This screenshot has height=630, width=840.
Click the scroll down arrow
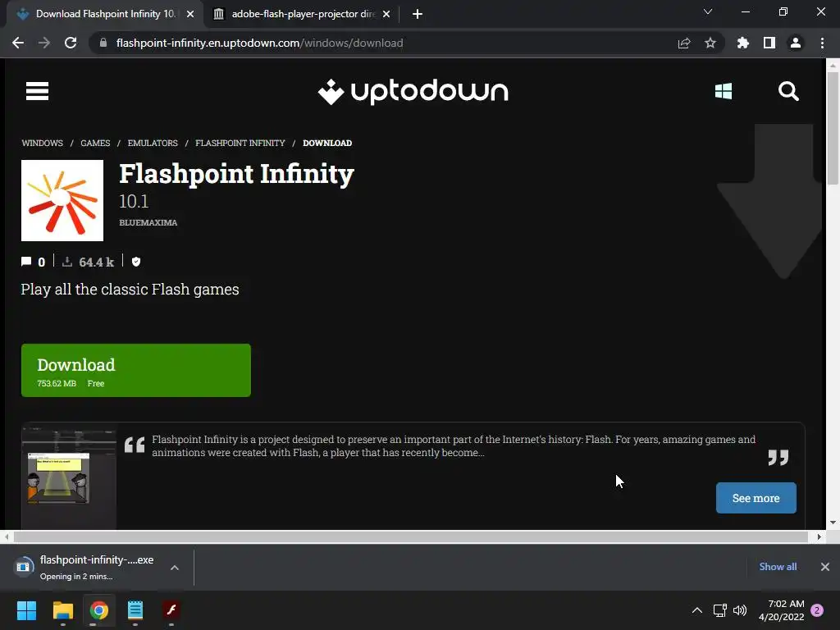pos(833,523)
